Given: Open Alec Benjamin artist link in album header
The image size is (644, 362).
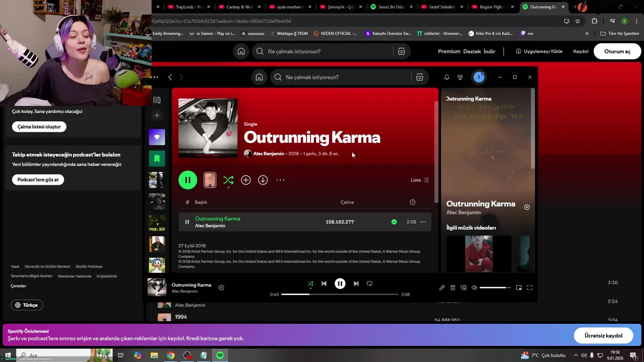Looking at the screenshot, I should [269, 154].
